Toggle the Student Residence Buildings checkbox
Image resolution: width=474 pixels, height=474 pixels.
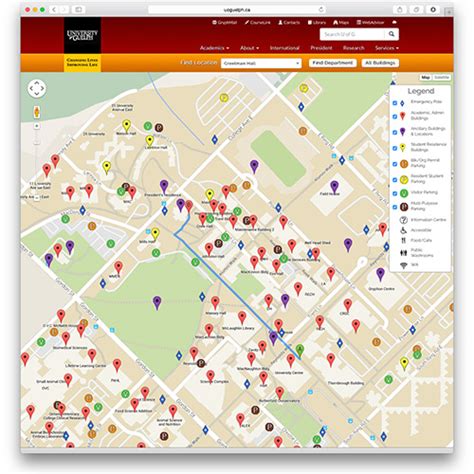[x=395, y=148]
